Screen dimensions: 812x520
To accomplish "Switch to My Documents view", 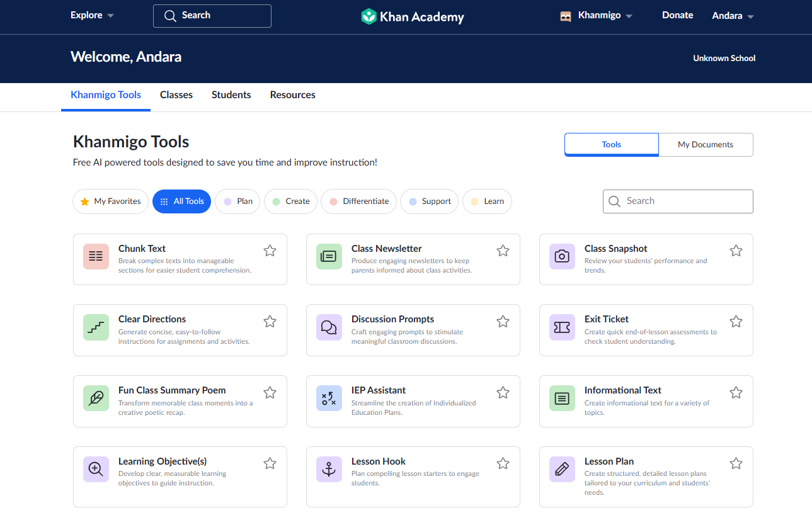I will pos(706,145).
